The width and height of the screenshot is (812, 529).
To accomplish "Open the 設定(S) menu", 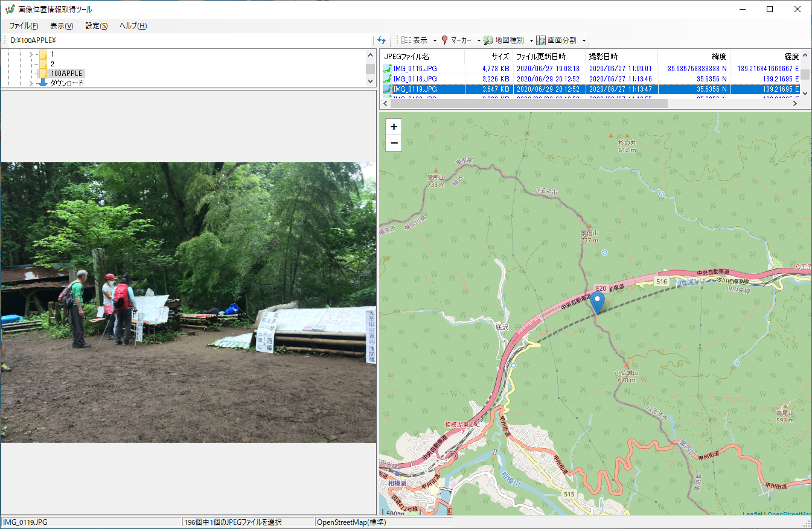I will click(97, 26).
